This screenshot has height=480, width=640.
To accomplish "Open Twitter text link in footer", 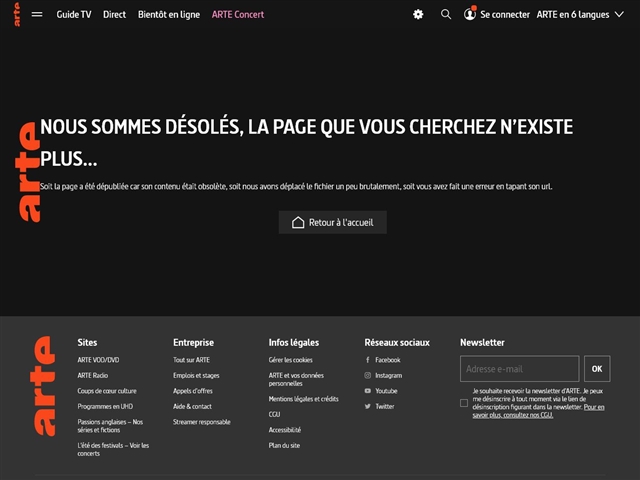I will pyautogui.click(x=385, y=407).
